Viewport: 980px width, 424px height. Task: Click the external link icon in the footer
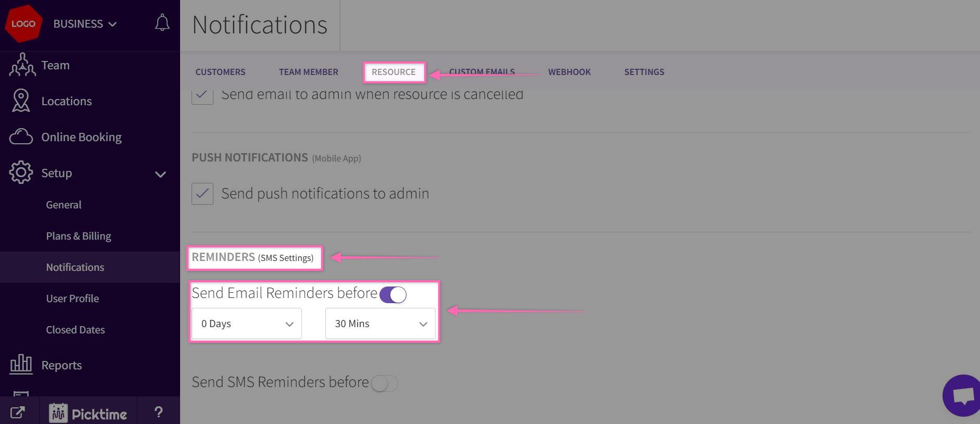pos(17,413)
